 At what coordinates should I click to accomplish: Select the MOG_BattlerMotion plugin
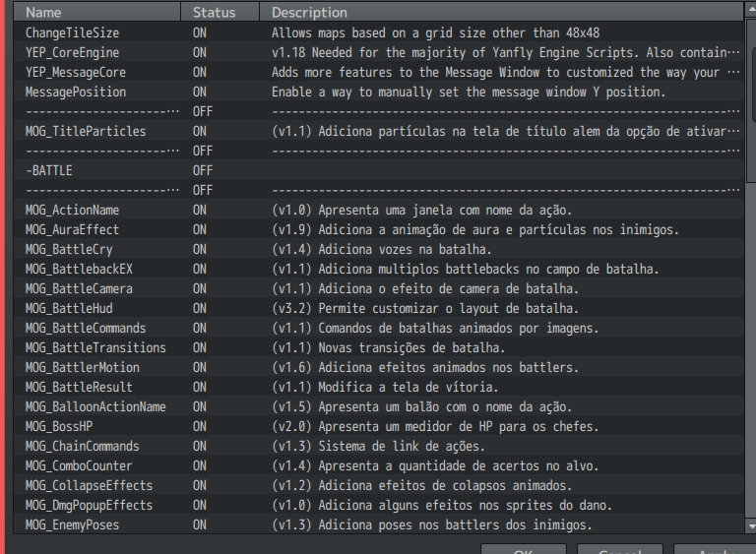coord(378,367)
